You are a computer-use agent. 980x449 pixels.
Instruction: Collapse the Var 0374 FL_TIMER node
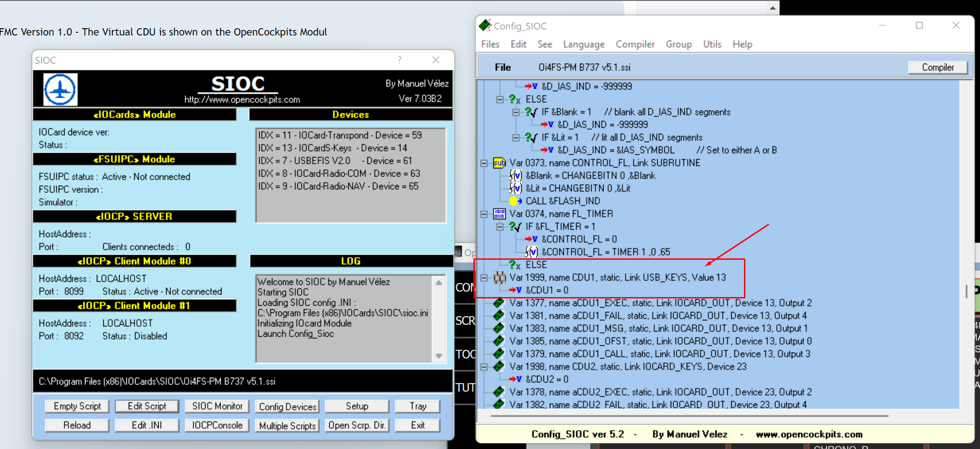(x=484, y=214)
